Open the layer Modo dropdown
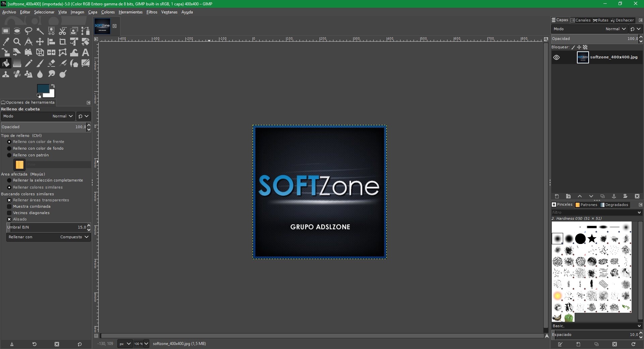 589,29
